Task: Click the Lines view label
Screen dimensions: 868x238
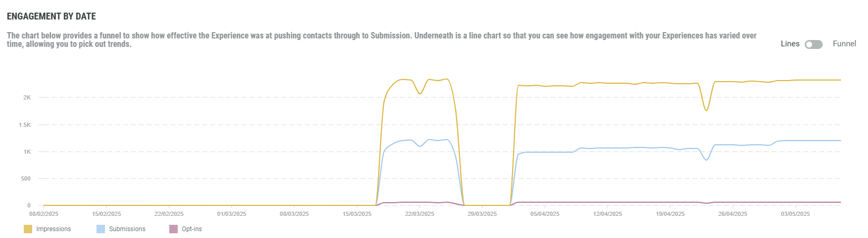Action: coord(789,44)
